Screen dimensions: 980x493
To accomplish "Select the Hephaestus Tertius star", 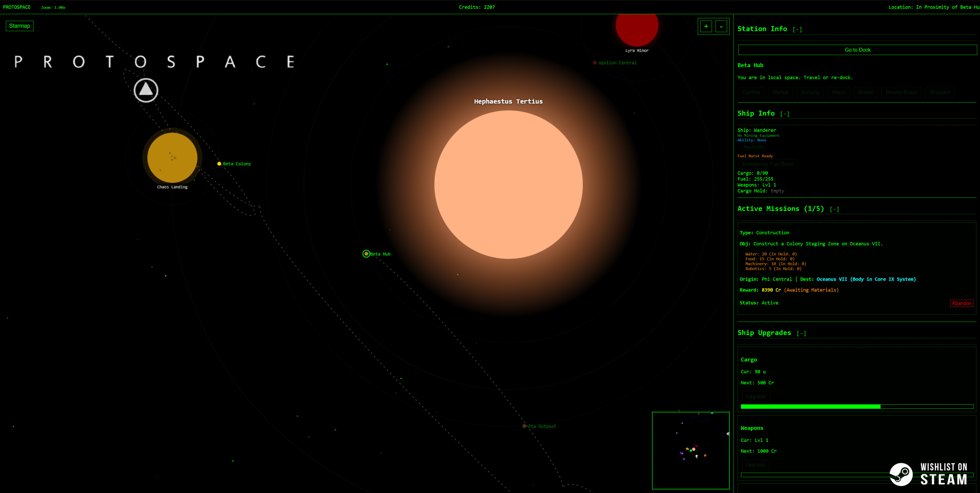I will [508, 184].
